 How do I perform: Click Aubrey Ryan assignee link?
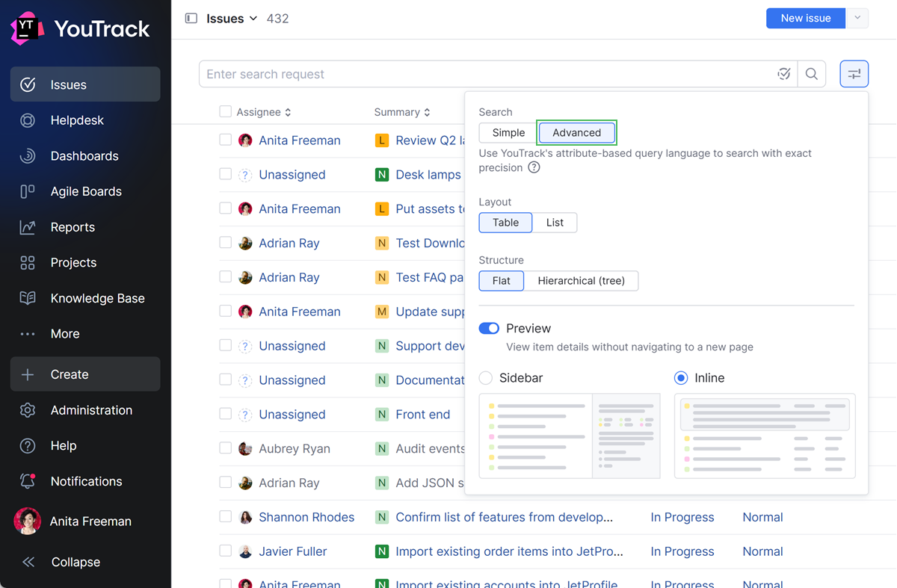295,449
